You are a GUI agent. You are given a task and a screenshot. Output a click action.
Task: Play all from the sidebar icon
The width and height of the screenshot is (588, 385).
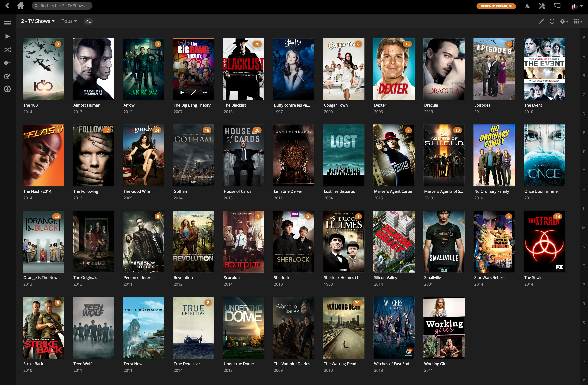click(7, 36)
